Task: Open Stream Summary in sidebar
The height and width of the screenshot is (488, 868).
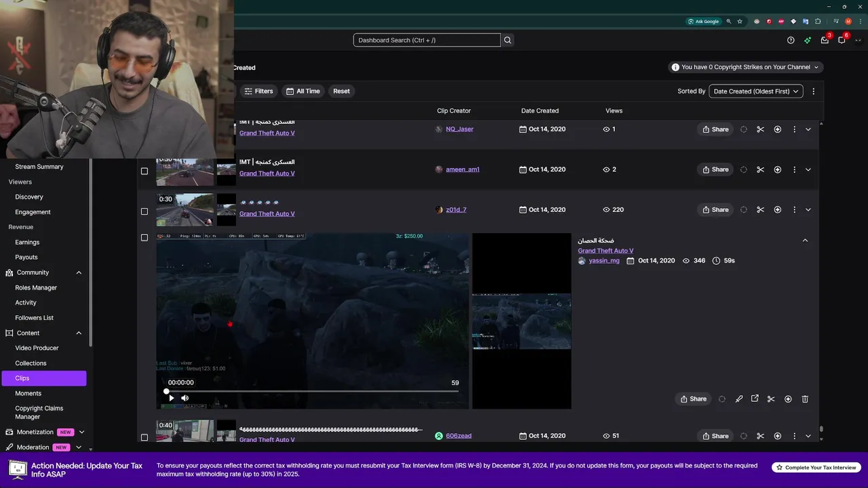Action: tap(39, 167)
